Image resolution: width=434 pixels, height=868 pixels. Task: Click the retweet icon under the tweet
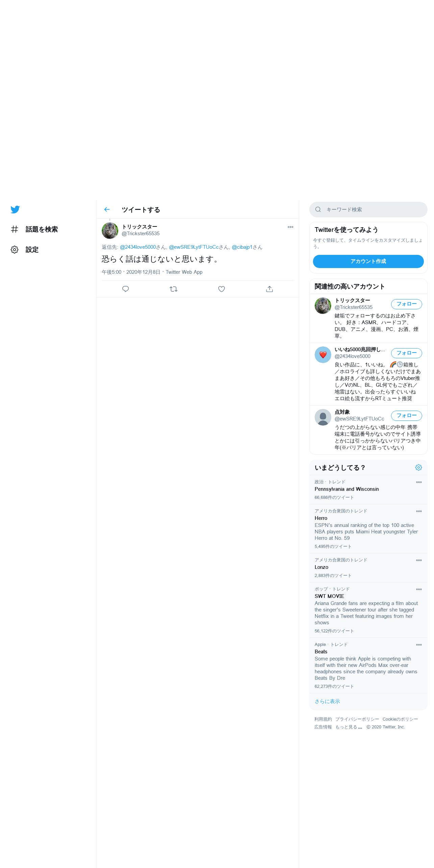coord(173,289)
